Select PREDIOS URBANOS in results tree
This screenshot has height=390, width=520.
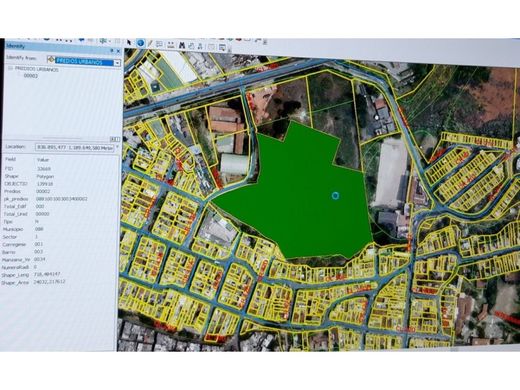37,69
